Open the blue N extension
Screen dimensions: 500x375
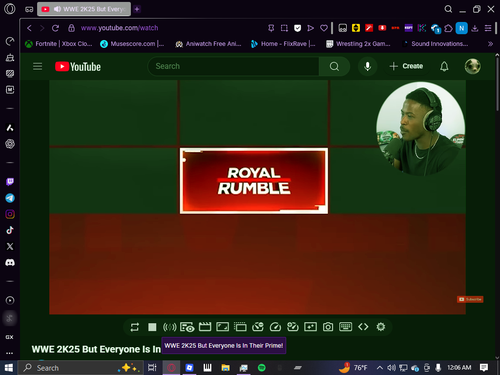462,28
